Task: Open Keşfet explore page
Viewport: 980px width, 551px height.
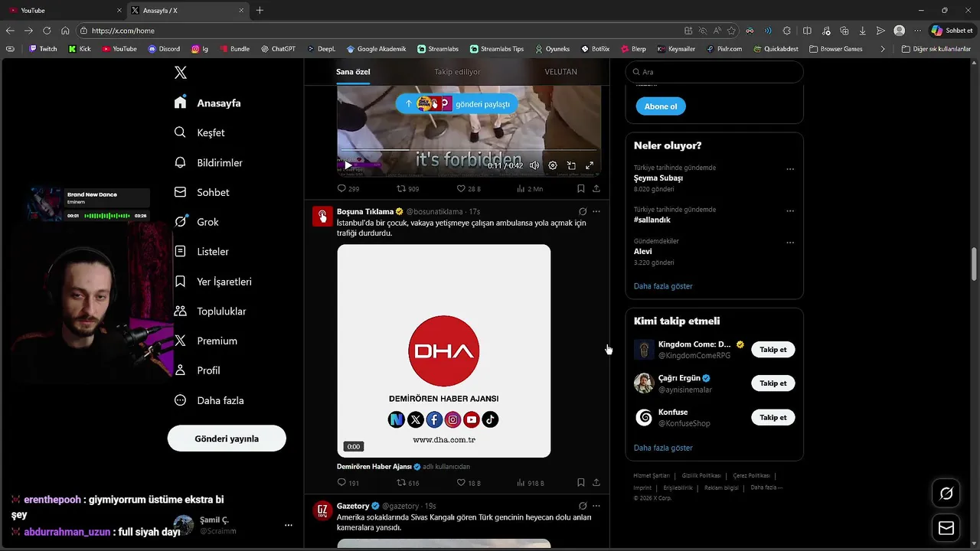Action: tap(200, 132)
